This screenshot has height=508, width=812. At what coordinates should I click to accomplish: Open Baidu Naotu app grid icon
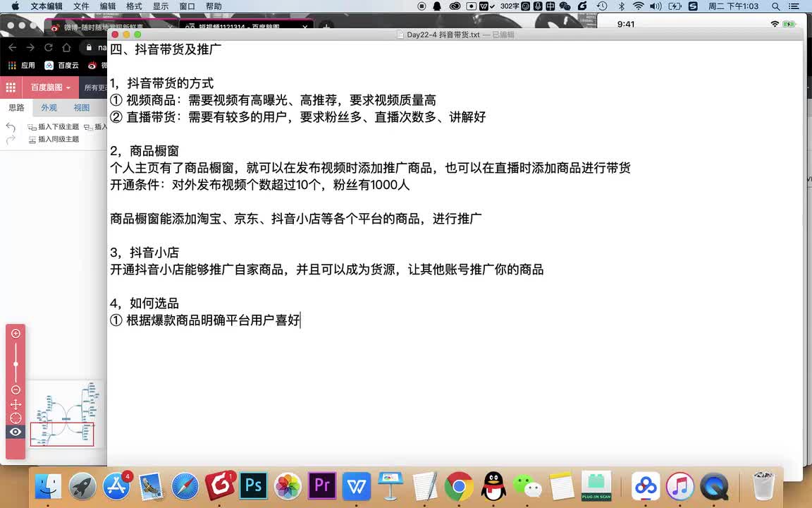point(11,87)
